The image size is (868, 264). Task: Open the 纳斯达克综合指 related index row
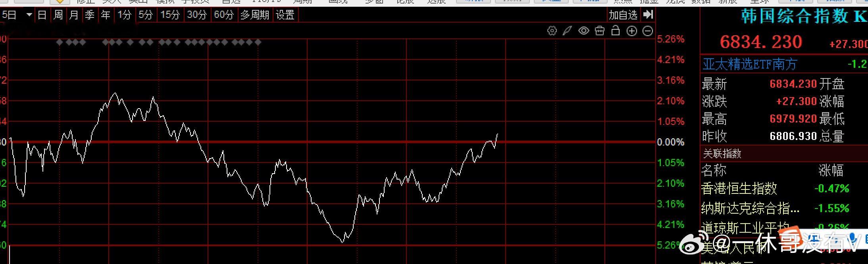coord(750,208)
